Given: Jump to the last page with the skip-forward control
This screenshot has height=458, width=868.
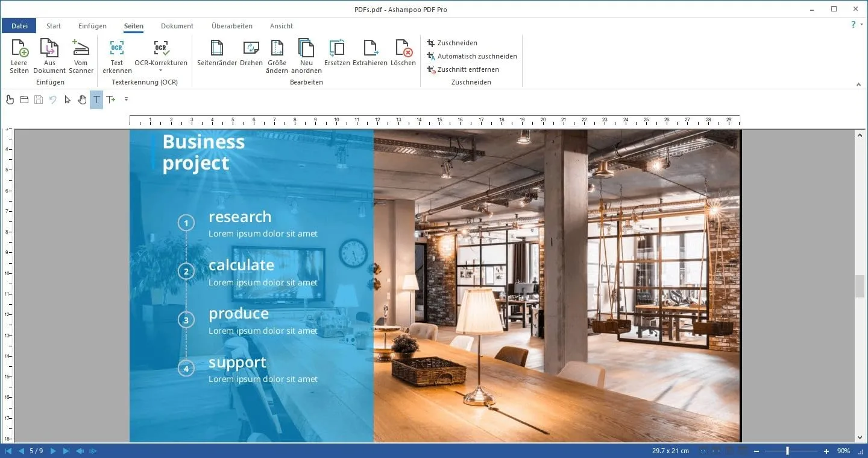Looking at the screenshot, I should (66, 450).
